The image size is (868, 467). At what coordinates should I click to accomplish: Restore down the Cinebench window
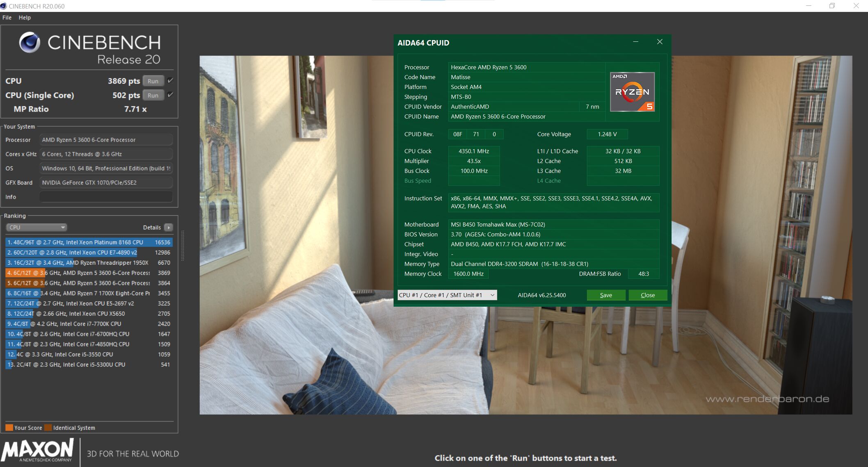832,6
